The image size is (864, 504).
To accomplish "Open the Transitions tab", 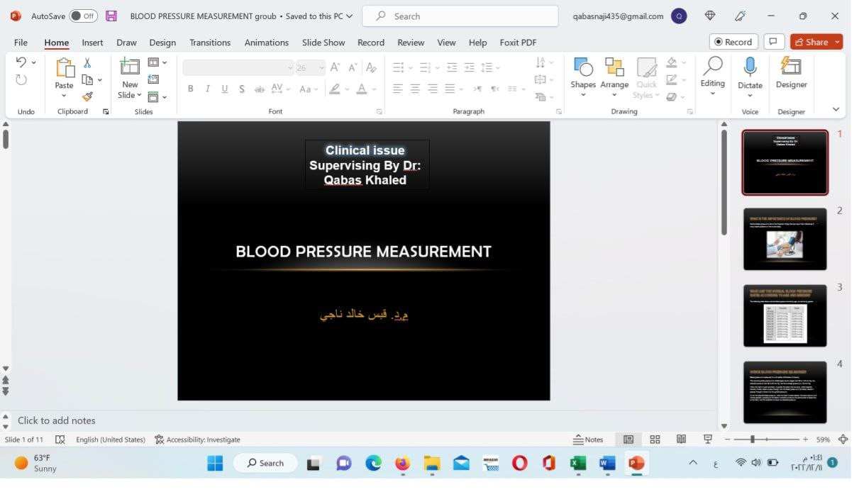I will (210, 43).
